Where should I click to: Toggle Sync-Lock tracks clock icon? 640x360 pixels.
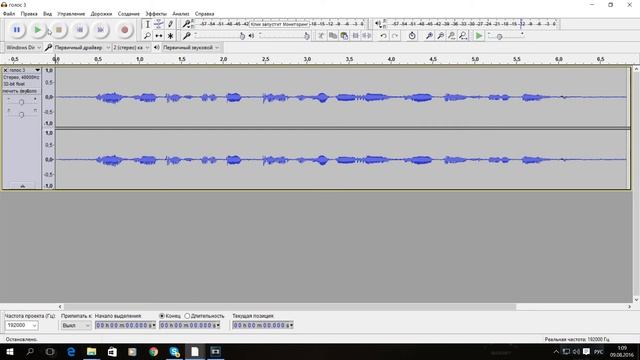[412, 36]
